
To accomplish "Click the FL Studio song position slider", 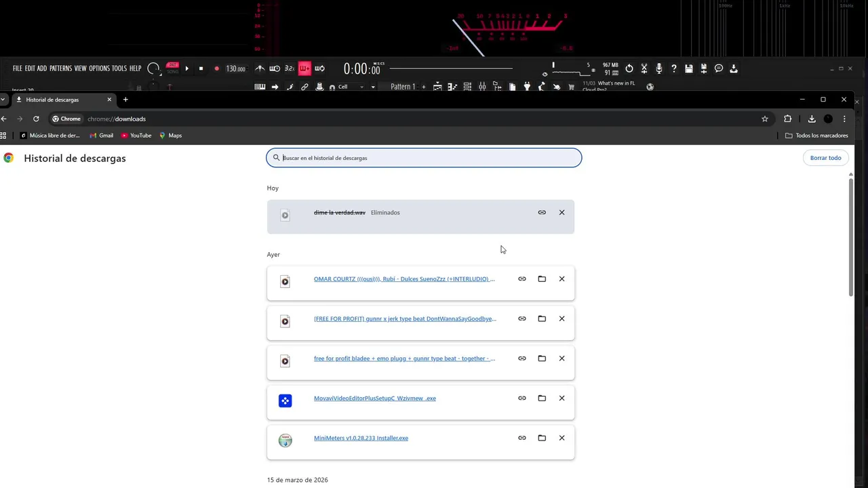I will [451, 68].
